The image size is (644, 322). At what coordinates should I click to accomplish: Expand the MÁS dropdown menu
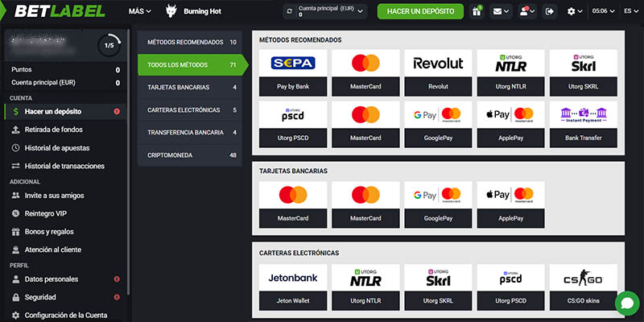(139, 11)
